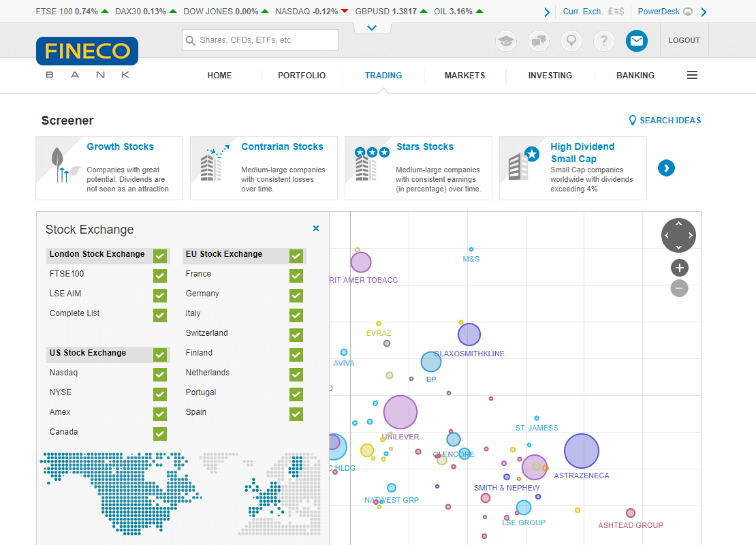Open the INVESTING menu
The width and height of the screenshot is (756, 545).
coord(550,75)
